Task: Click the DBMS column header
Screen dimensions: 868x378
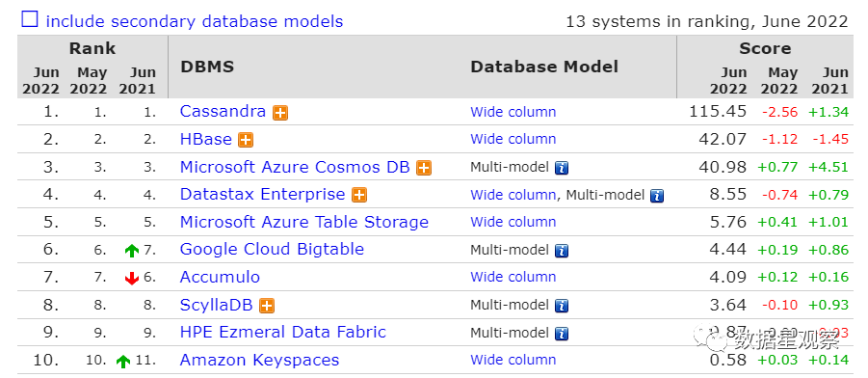Action: (207, 67)
